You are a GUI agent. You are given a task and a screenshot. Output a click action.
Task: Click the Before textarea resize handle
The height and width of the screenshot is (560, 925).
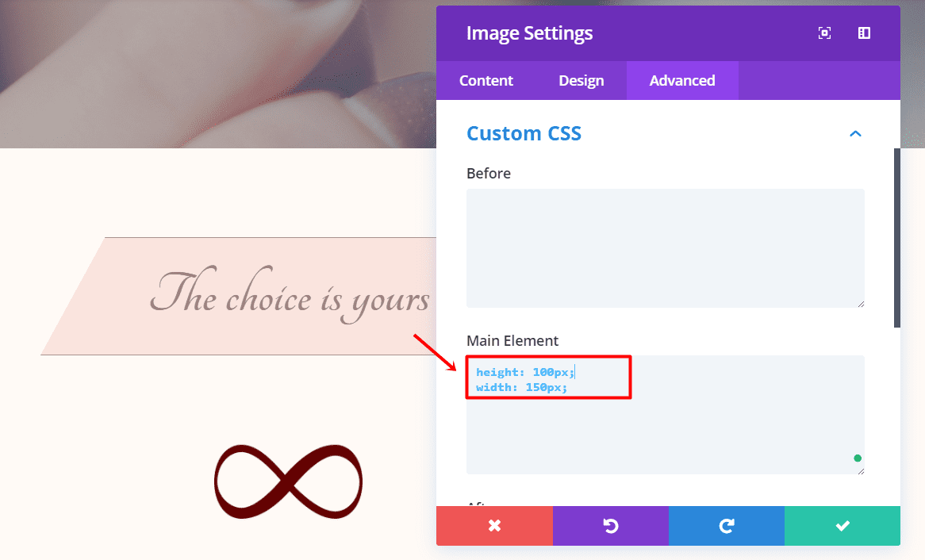(861, 304)
